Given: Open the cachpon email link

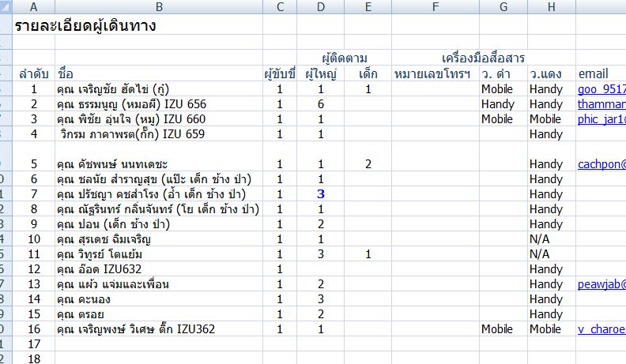Looking at the screenshot, I should pyautogui.click(x=601, y=164).
